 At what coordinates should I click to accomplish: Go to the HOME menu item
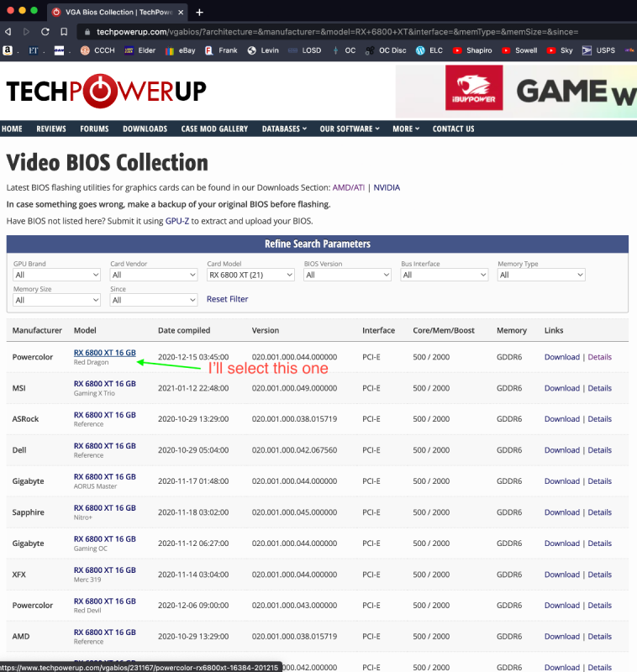click(12, 129)
